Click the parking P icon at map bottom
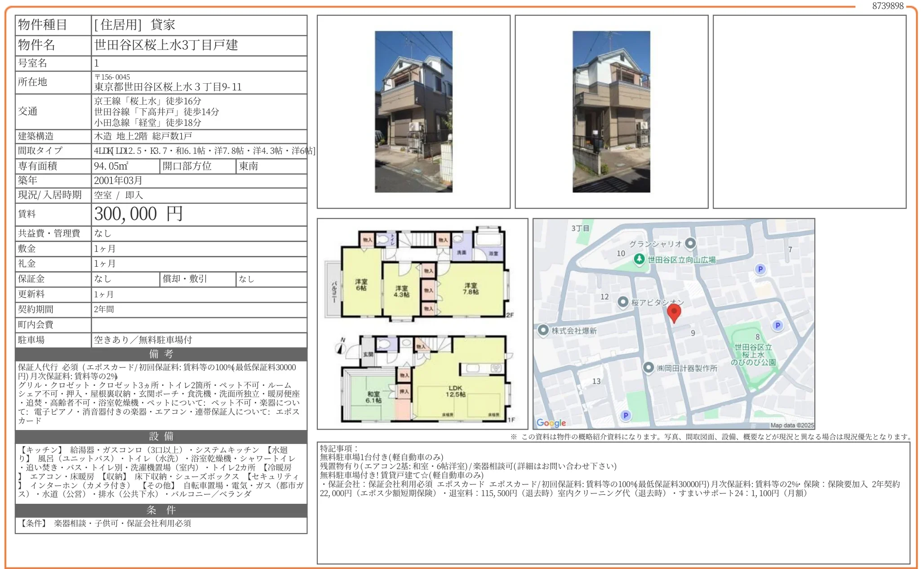 click(x=626, y=415)
